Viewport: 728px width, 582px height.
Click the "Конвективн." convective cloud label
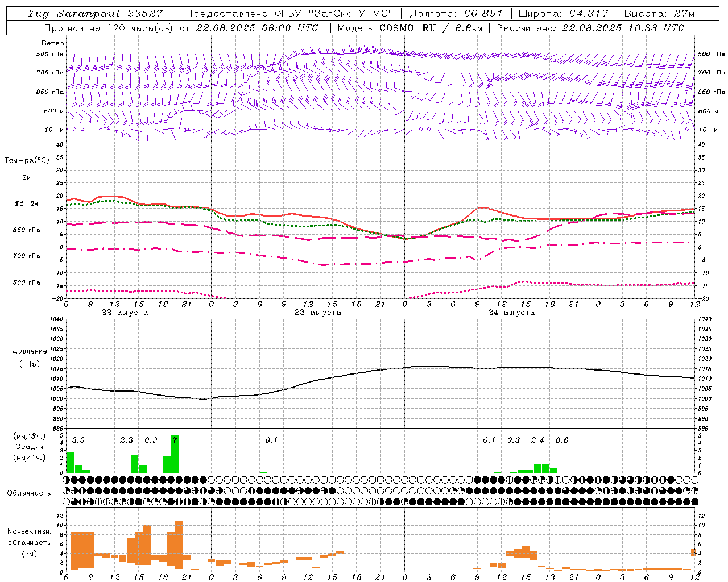pyautogui.click(x=29, y=531)
